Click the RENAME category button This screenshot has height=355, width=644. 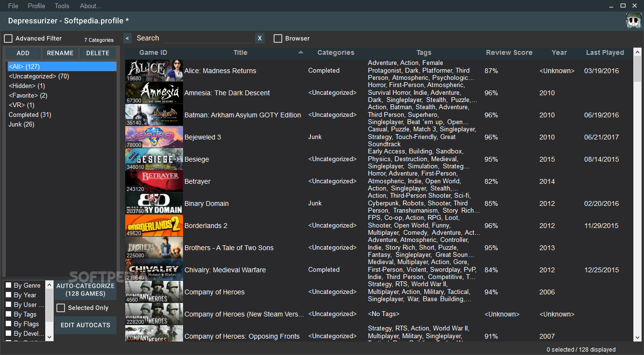(x=60, y=53)
